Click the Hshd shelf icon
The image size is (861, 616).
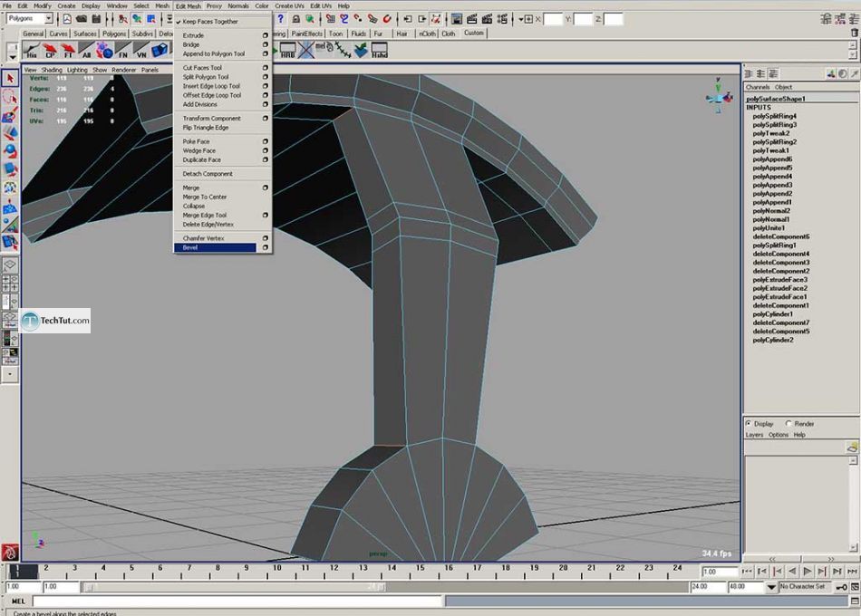[x=380, y=51]
